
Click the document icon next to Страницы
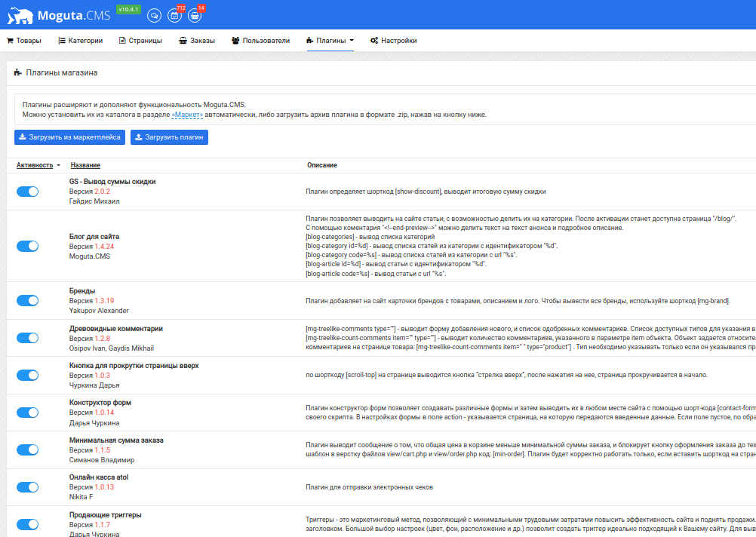122,41
